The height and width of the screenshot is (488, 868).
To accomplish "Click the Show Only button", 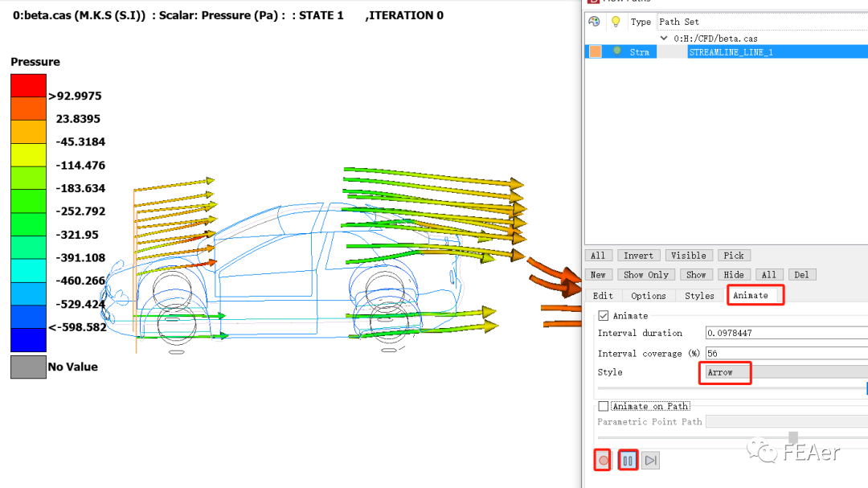I will [x=646, y=275].
